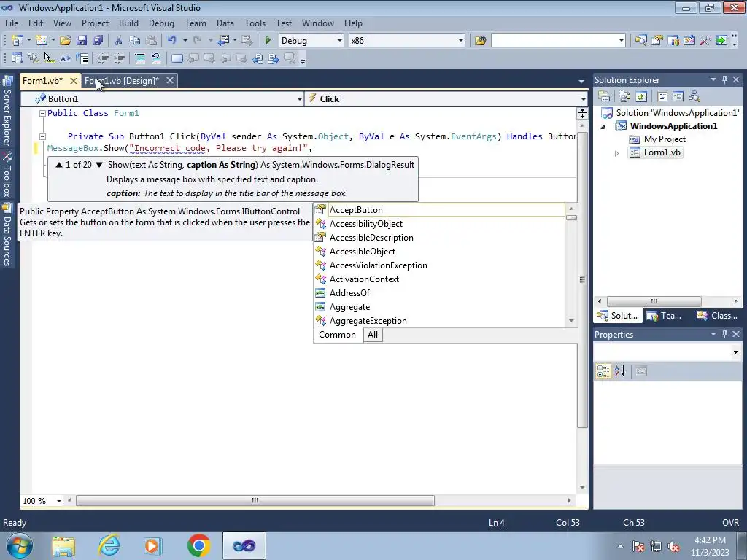
Task: Click the Undo arrow icon
Action: pyautogui.click(x=172, y=41)
